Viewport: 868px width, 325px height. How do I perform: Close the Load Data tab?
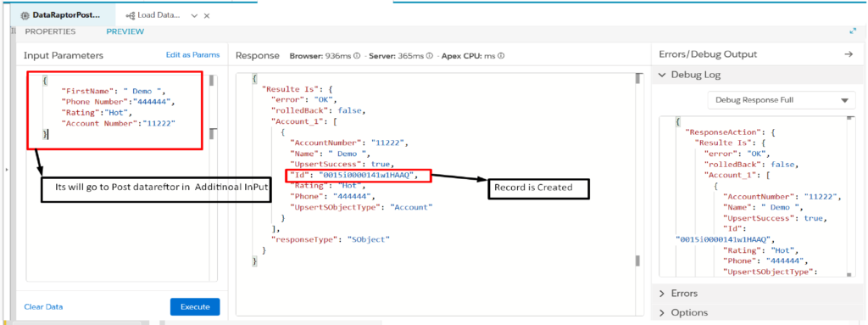pos(207,16)
